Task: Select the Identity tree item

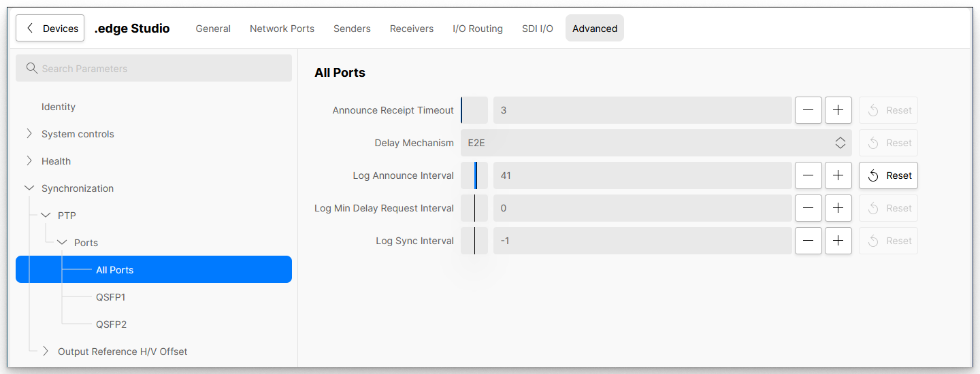Action: 59,107
